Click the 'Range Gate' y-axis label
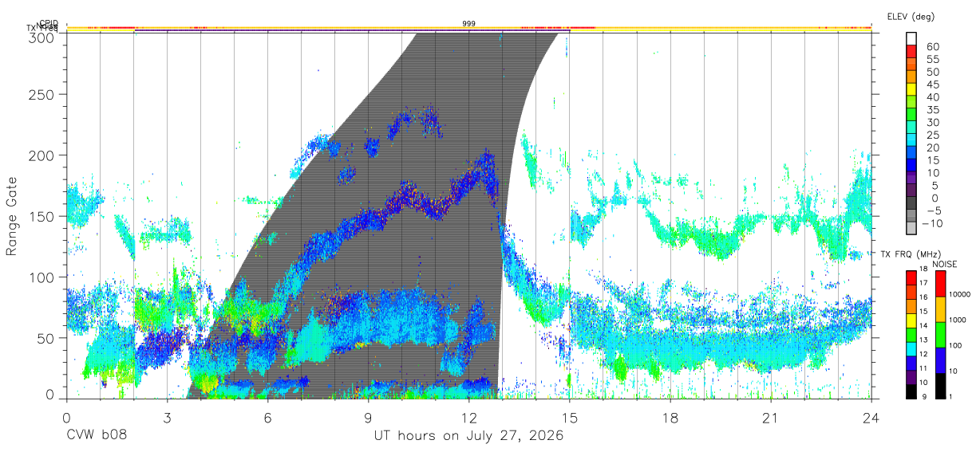980x452 pixels. point(12,216)
